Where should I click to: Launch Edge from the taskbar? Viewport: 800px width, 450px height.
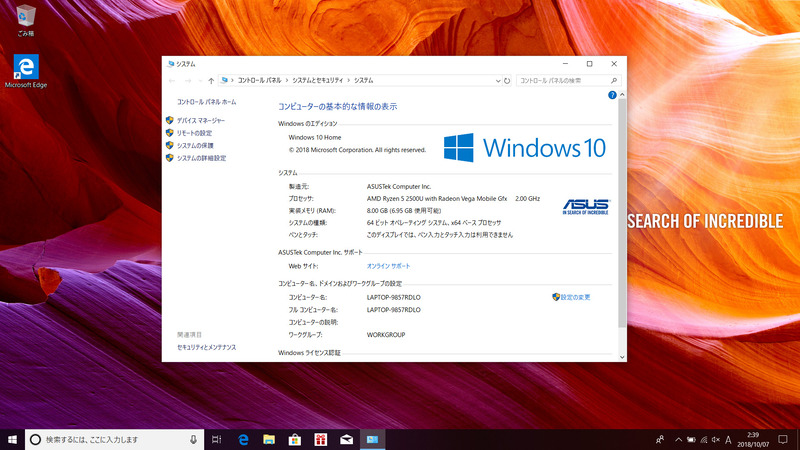[x=243, y=439]
